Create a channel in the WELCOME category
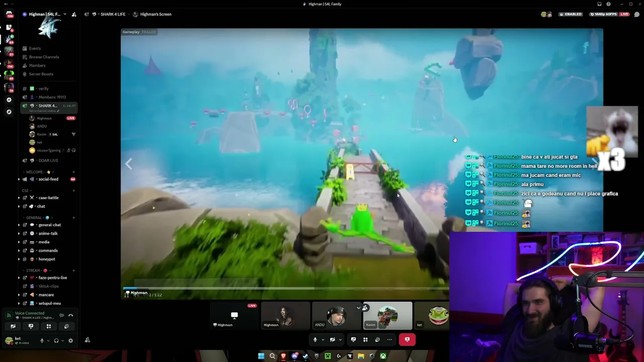This screenshot has height=362, width=644. (x=73, y=172)
